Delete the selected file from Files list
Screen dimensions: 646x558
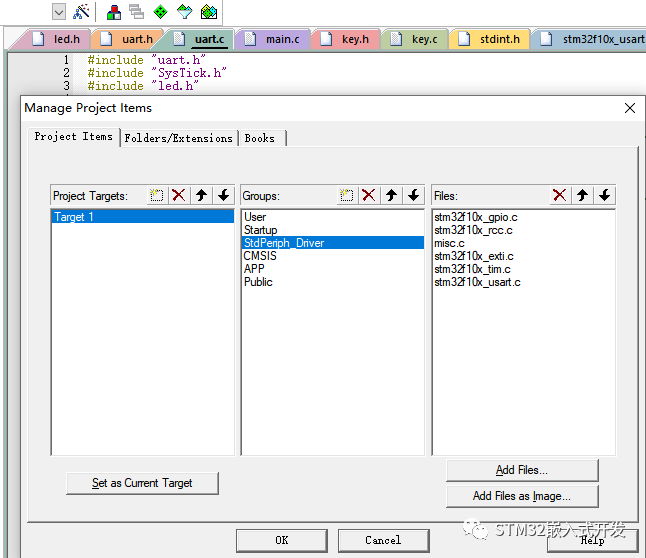click(x=559, y=196)
